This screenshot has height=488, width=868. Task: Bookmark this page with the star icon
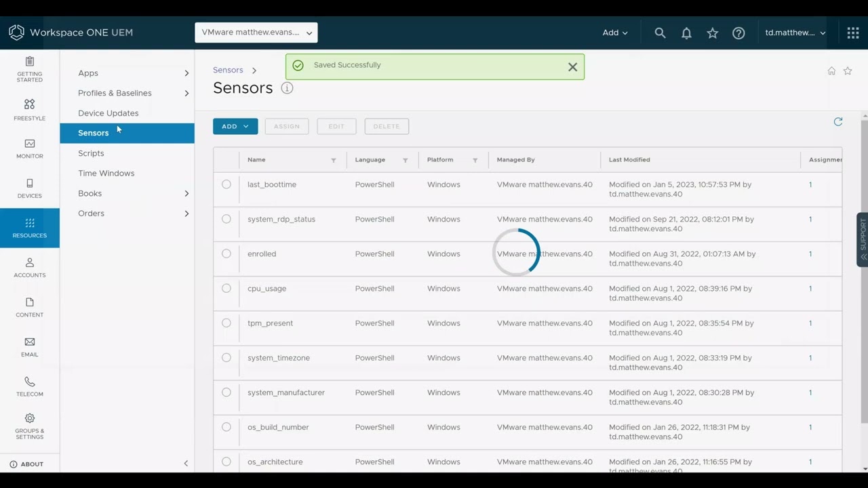point(848,70)
